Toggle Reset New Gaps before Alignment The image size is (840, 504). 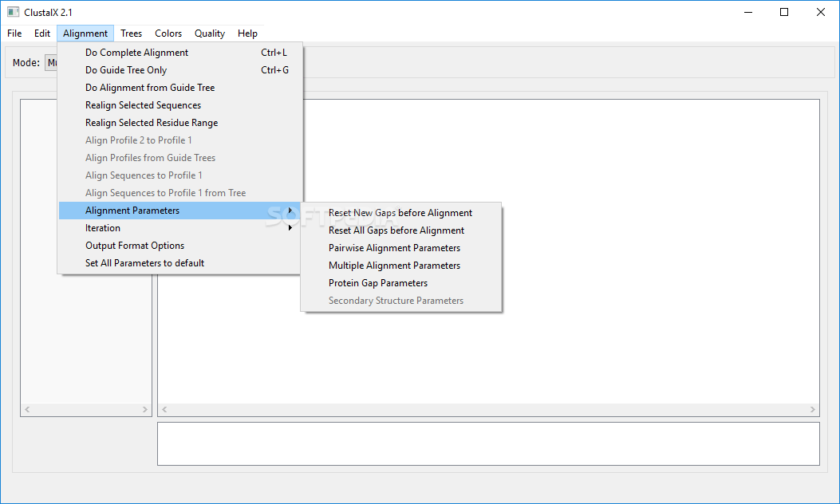(x=400, y=213)
